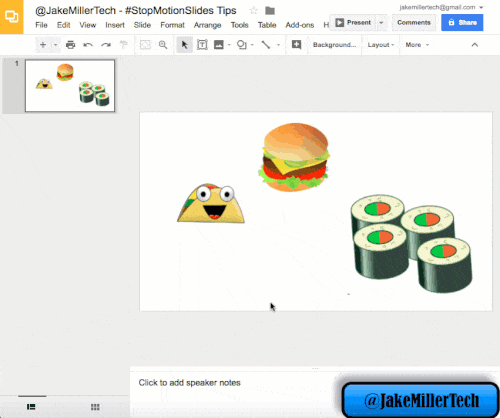The width and height of the screenshot is (500, 418).
Task: Star this presentation
Action: point(254,11)
